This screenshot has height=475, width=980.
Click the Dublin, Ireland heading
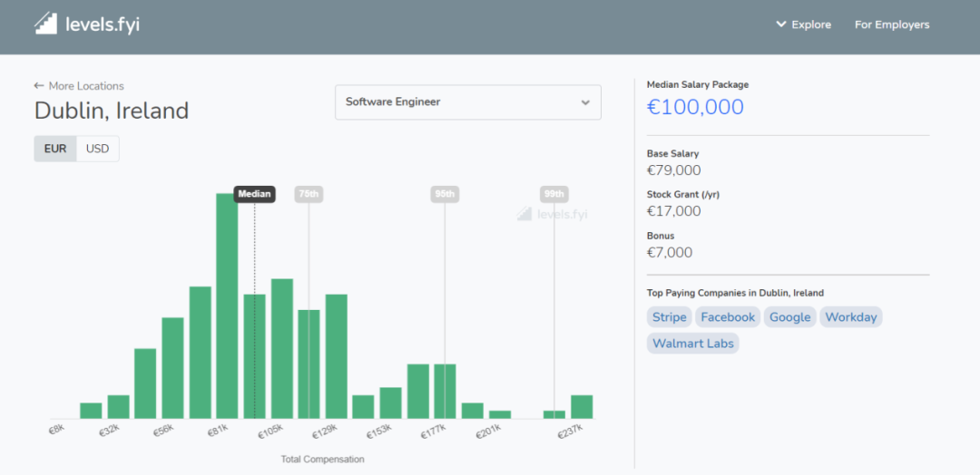(112, 111)
